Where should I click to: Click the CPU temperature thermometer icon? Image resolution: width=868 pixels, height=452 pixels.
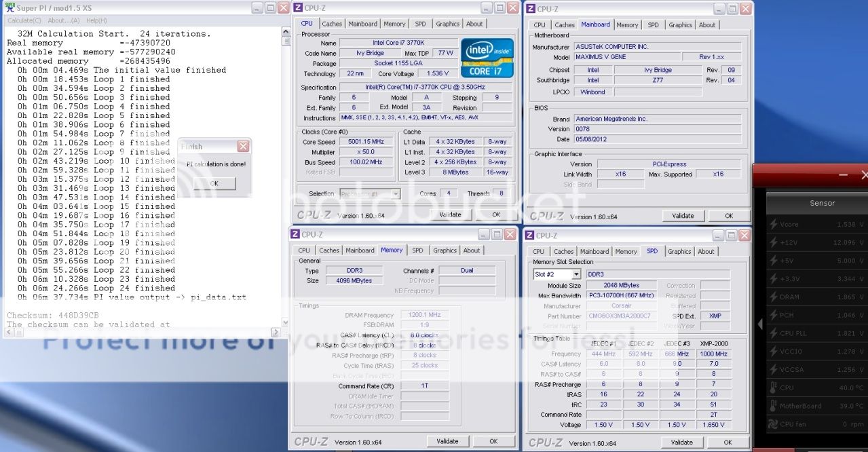point(773,388)
